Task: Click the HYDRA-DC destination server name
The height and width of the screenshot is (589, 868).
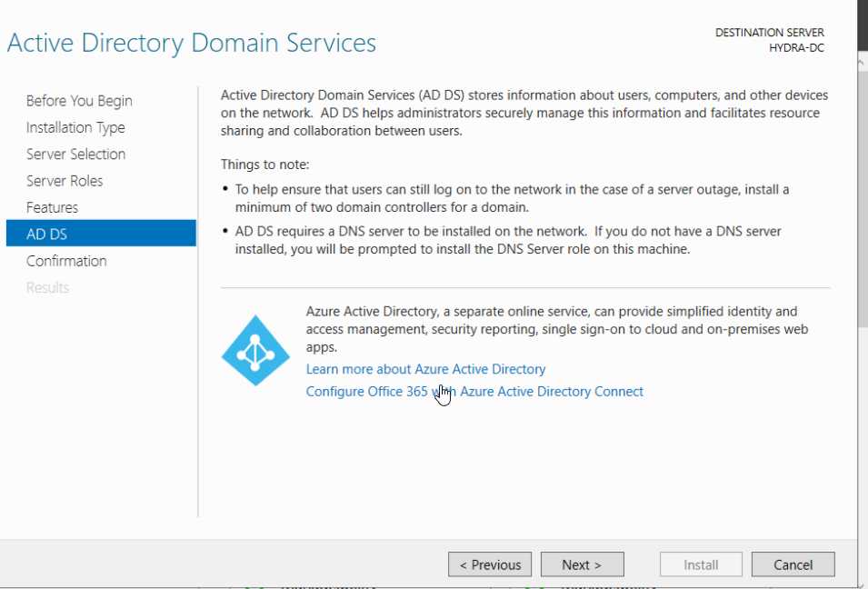Action: (796, 48)
